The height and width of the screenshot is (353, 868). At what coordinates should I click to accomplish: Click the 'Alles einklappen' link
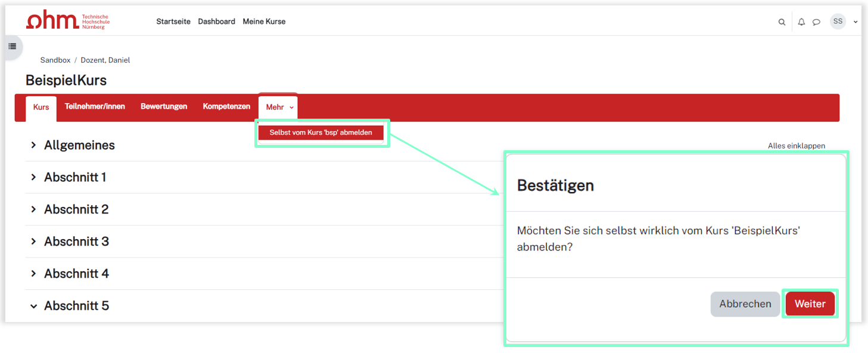pyautogui.click(x=796, y=145)
